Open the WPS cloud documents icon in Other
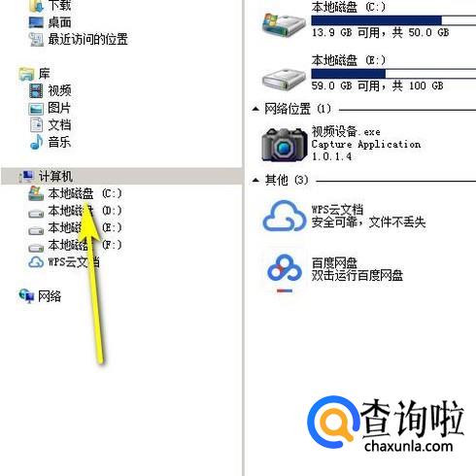The height and width of the screenshot is (476, 476). [x=285, y=216]
